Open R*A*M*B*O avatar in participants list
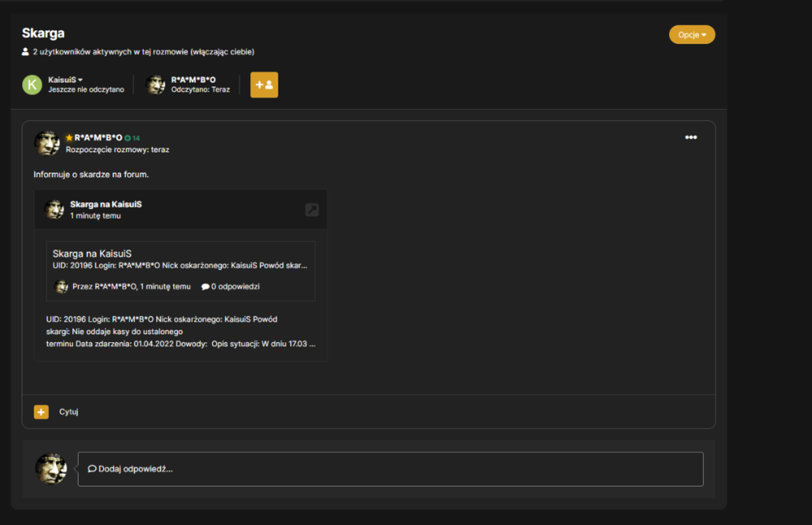The height and width of the screenshot is (525, 812). (x=155, y=85)
